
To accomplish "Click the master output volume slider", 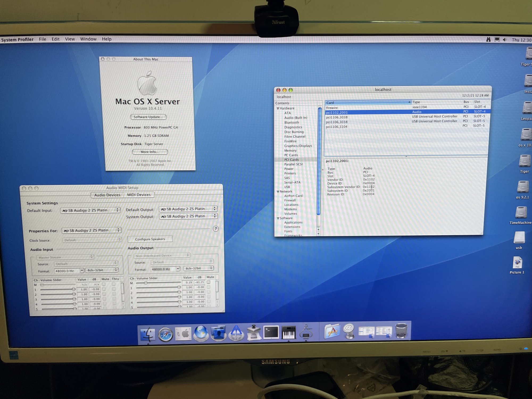I will pyautogui.click(x=146, y=283).
